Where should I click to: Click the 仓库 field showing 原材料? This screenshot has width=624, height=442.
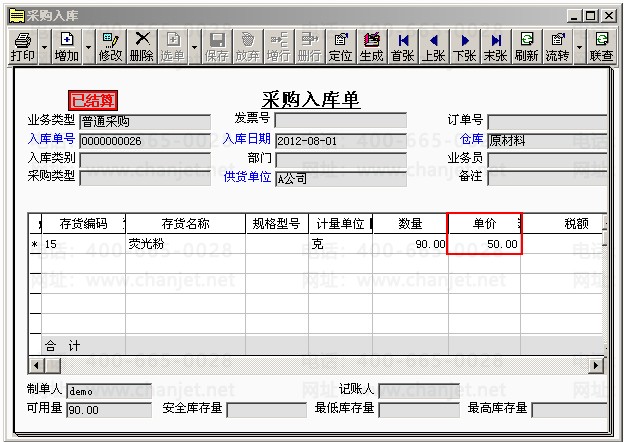[547, 141]
